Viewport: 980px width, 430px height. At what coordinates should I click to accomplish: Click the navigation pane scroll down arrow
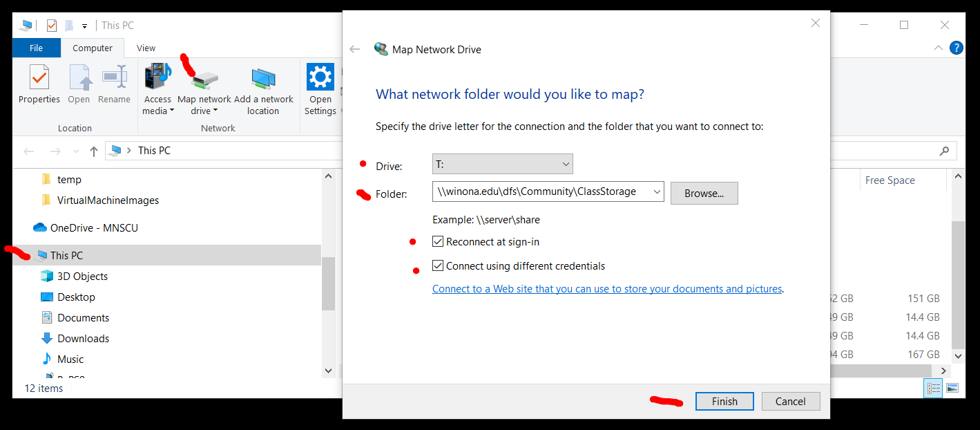329,371
